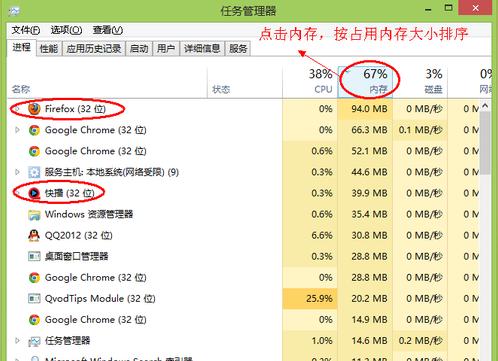Image resolution: width=498 pixels, height=361 pixels.
Task: Open the 文件(F) menu
Action: pyautogui.click(x=26, y=30)
